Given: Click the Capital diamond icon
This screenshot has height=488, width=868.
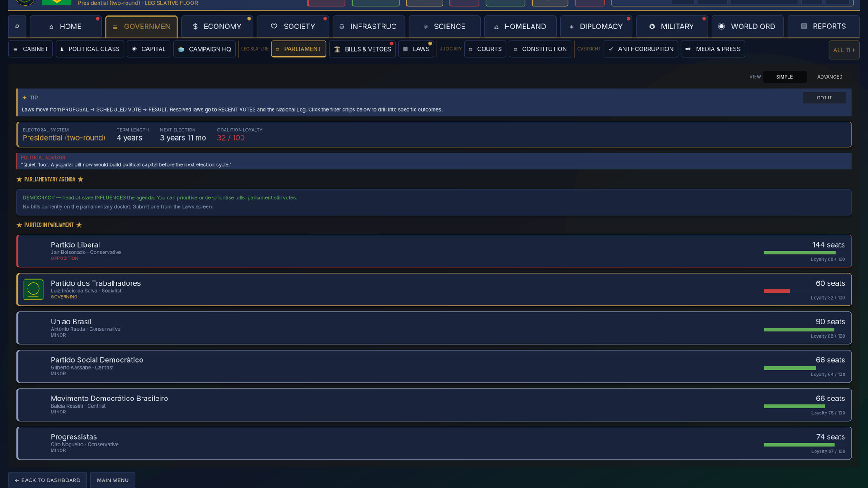Looking at the screenshot, I should click(x=134, y=49).
